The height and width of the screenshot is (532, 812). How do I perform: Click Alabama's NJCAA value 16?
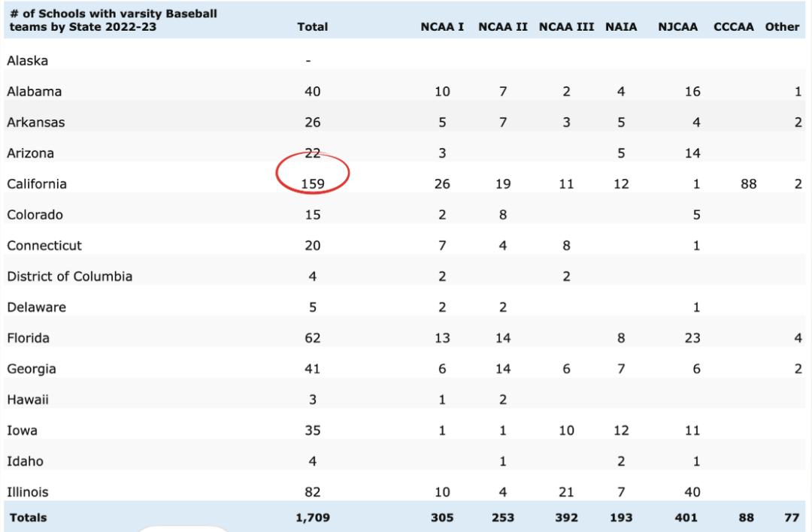(692, 92)
